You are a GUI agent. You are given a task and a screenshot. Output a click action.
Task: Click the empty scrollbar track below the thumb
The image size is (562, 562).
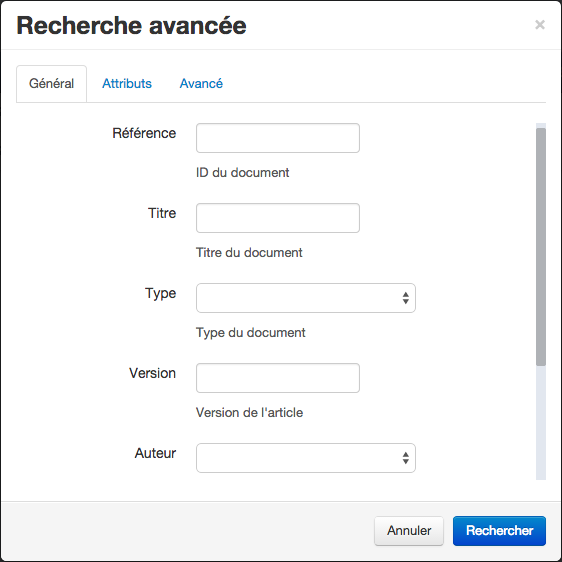pyautogui.click(x=541, y=423)
